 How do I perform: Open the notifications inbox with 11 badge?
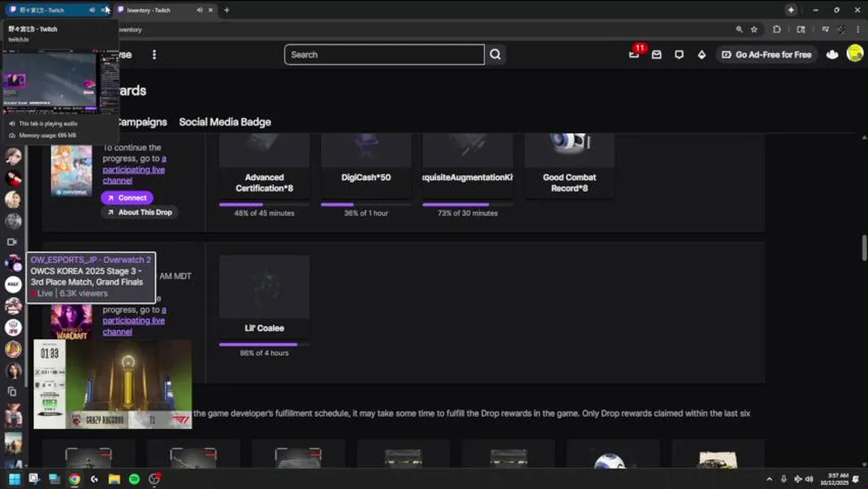(635, 53)
